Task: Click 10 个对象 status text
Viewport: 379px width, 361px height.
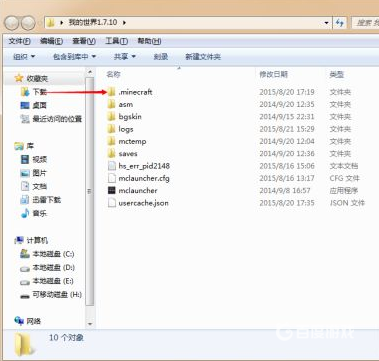Action: point(66,338)
